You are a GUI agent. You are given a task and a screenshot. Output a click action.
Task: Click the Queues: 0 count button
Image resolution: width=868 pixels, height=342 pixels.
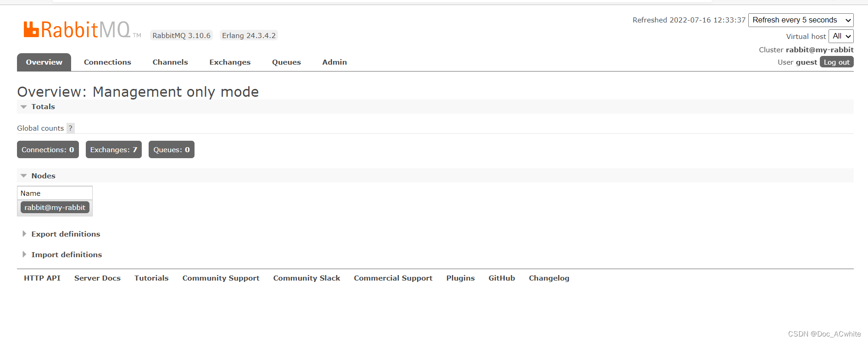click(x=172, y=149)
